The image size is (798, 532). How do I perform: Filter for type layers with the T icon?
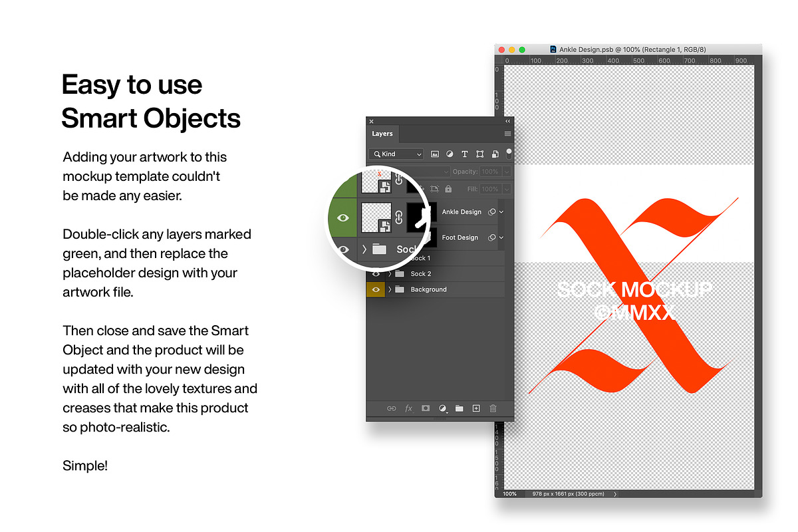coord(465,154)
